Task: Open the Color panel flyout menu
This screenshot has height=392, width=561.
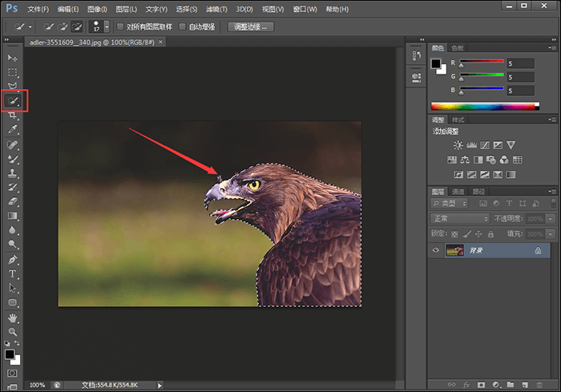Action: (x=552, y=47)
